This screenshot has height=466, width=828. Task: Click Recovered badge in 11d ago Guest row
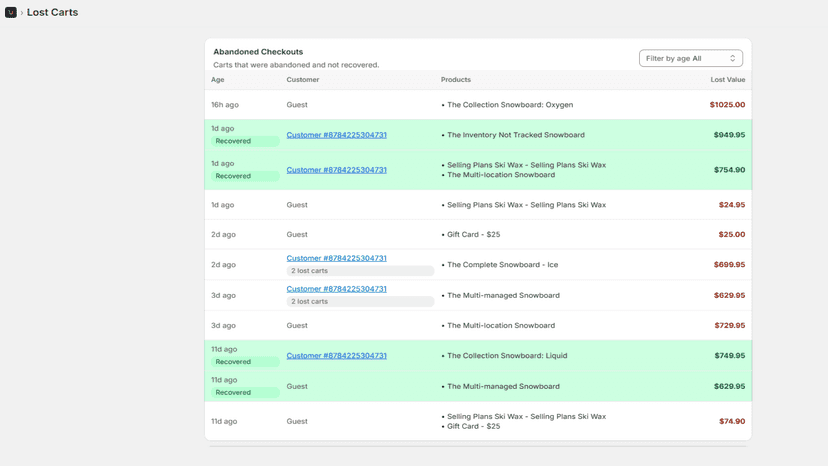click(x=245, y=393)
